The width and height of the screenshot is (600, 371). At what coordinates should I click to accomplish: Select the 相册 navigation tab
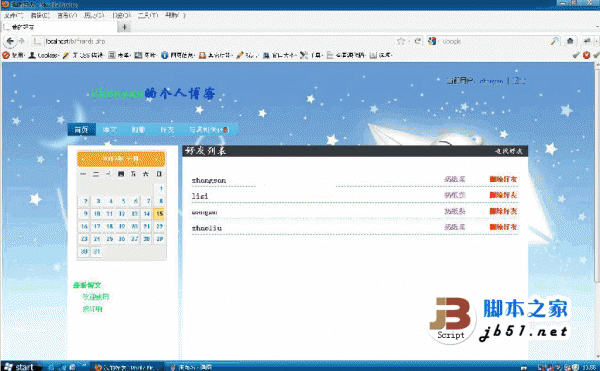pyautogui.click(x=138, y=130)
